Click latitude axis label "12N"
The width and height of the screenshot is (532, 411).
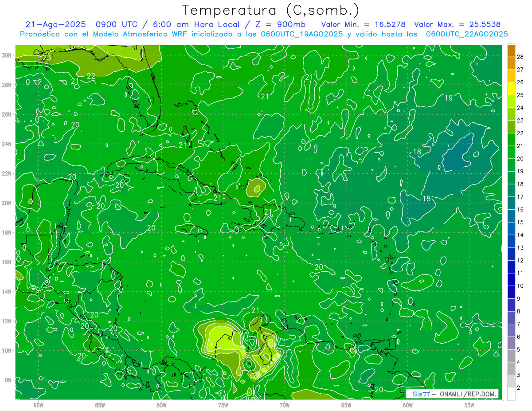[8, 321]
